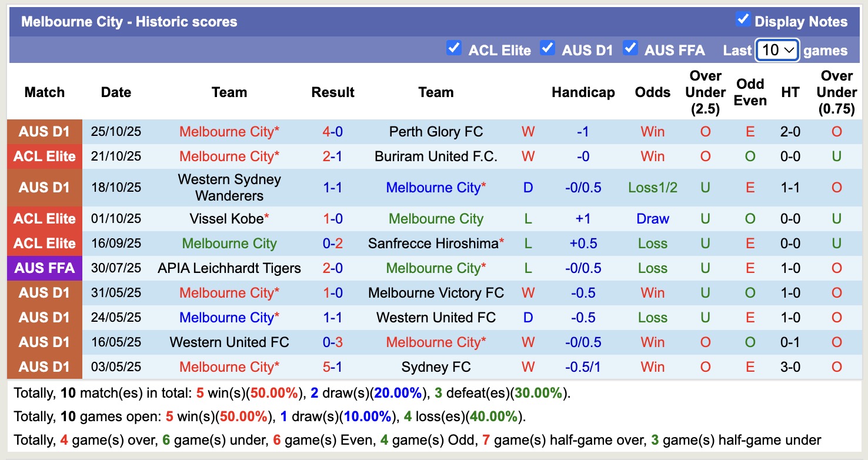Disable the AUS FFA filter checkbox
Viewport: 868px width, 460px height.
point(630,49)
